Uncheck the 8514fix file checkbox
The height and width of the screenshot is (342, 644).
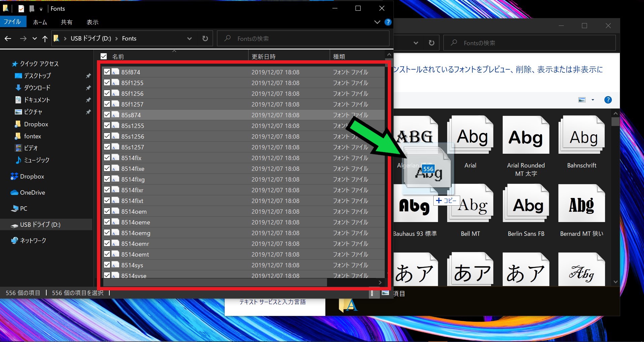pyautogui.click(x=107, y=157)
